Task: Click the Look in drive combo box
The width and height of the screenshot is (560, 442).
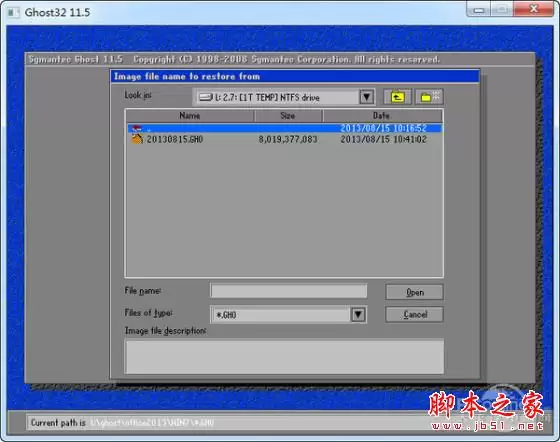Action: tap(284, 97)
